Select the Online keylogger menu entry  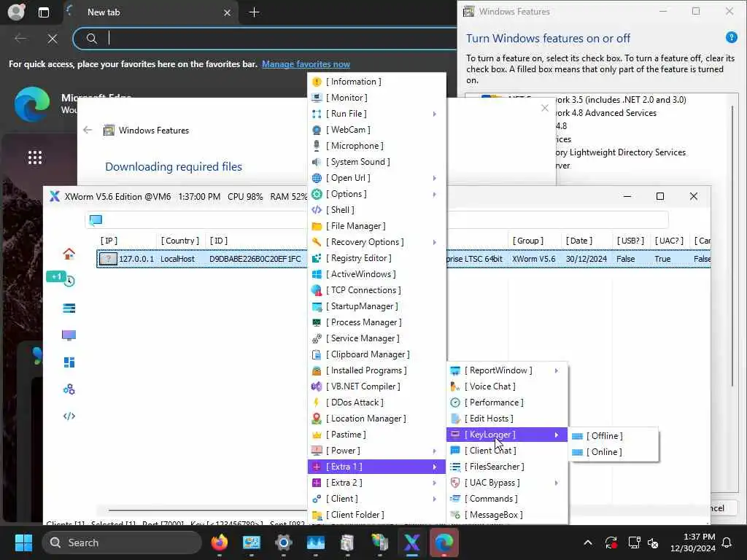click(x=614, y=452)
